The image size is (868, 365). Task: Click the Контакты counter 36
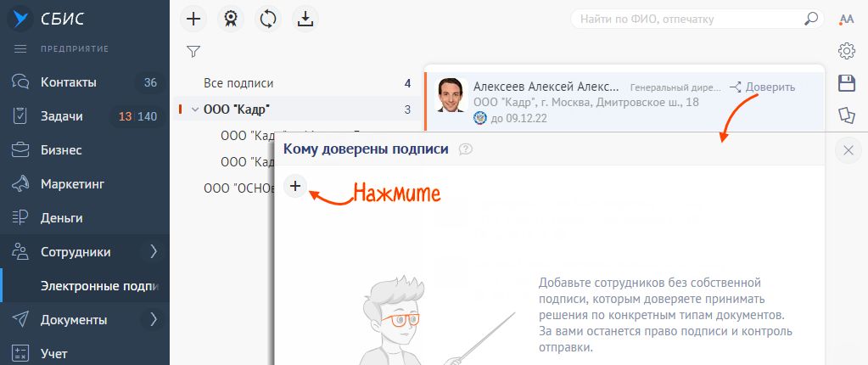(150, 83)
